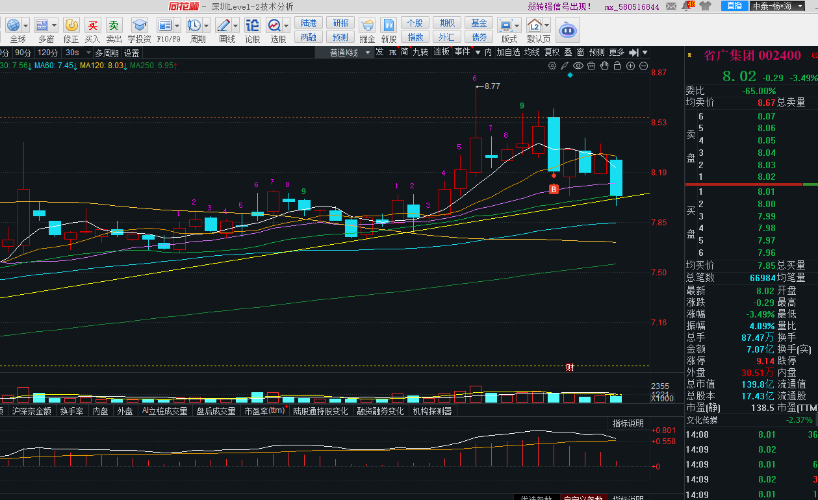
Task: Toggle the 九转 nine-turn indicator
Action: tap(420, 52)
